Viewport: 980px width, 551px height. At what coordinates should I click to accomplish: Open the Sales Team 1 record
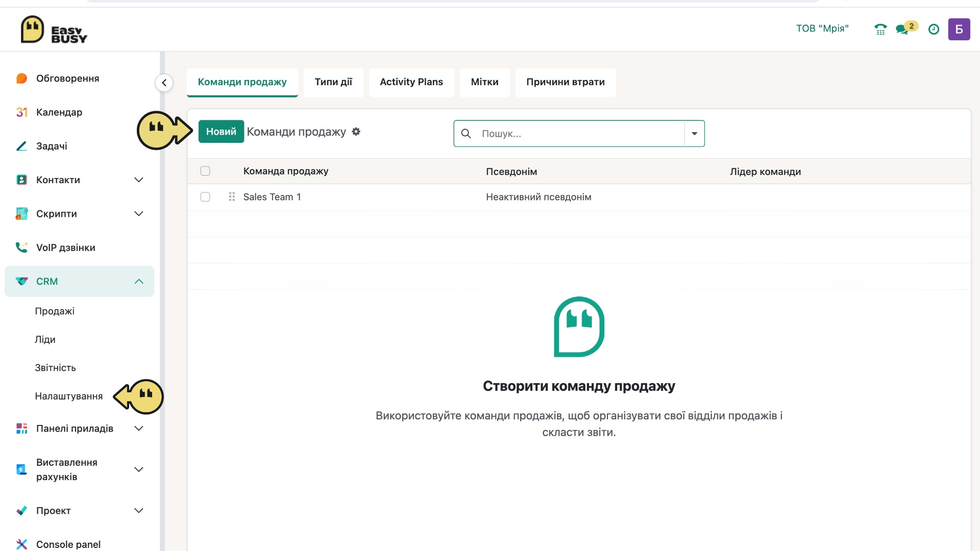[272, 197]
